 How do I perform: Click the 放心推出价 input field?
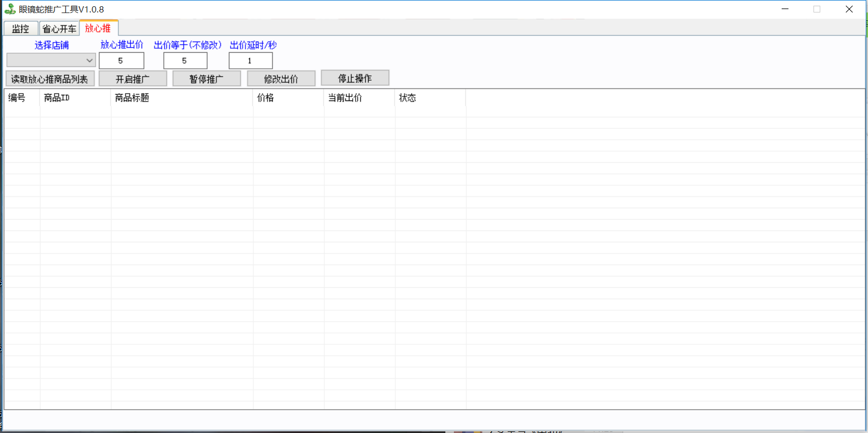[121, 61]
